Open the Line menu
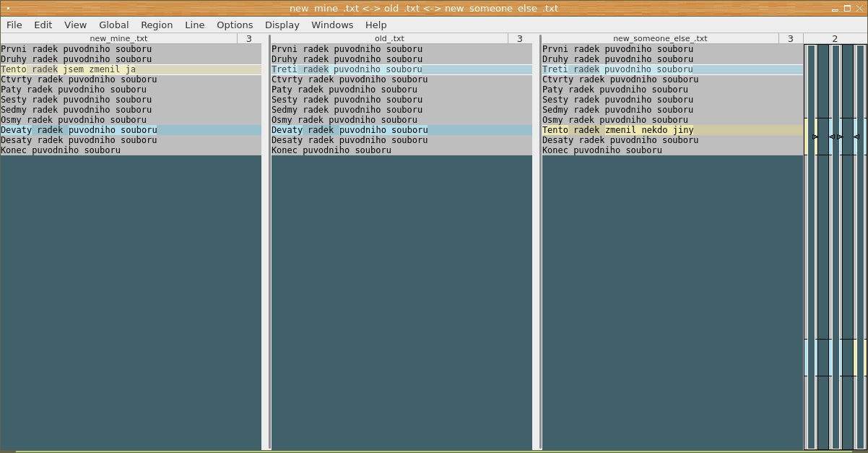Screen dimensions: 868x453 (x=195, y=25)
